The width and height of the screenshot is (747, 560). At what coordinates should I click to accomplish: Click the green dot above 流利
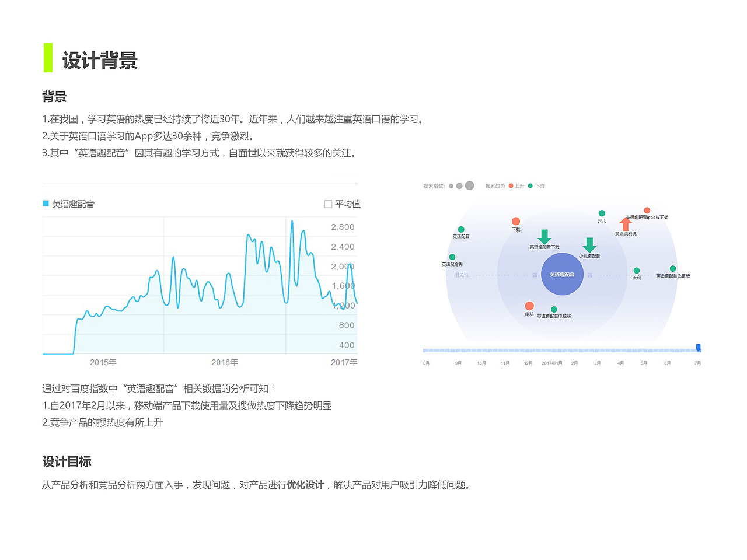click(637, 271)
